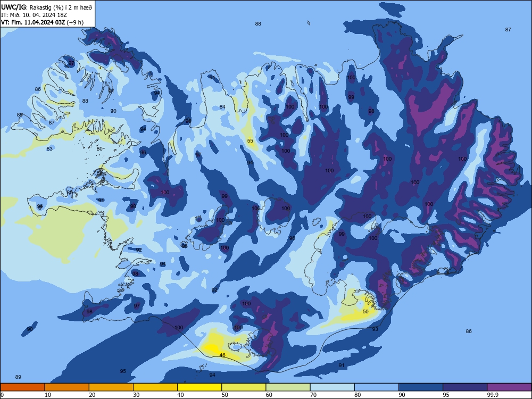The height and width of the screenshot is (399, 532).
Task: Choose the 30–40 amber legend swatch
Action: click(155, 387)
